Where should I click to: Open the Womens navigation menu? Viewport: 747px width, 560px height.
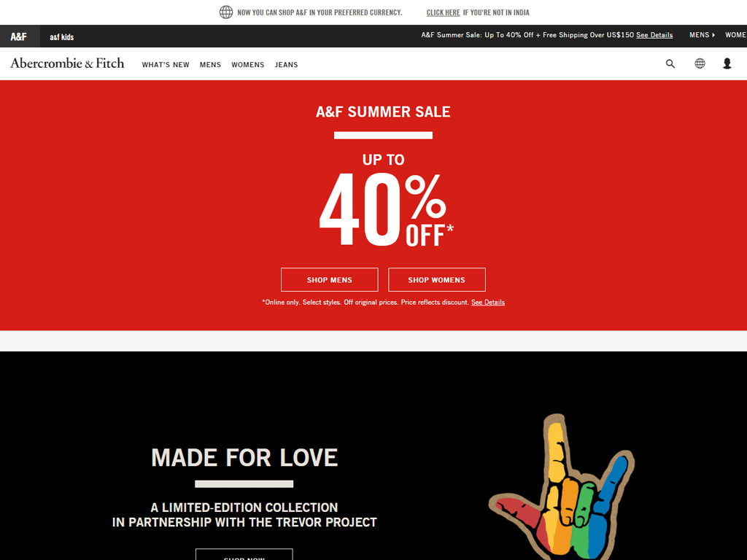(x=248, y=65)
